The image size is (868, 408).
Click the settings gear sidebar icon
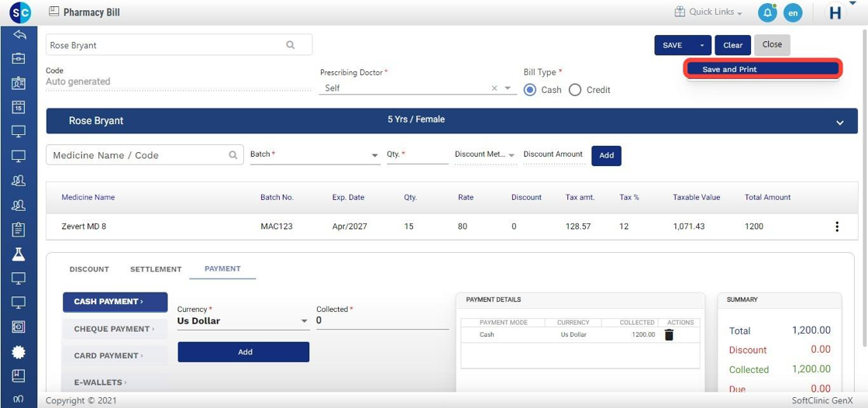pyautogui.click(x=19, y=352)
